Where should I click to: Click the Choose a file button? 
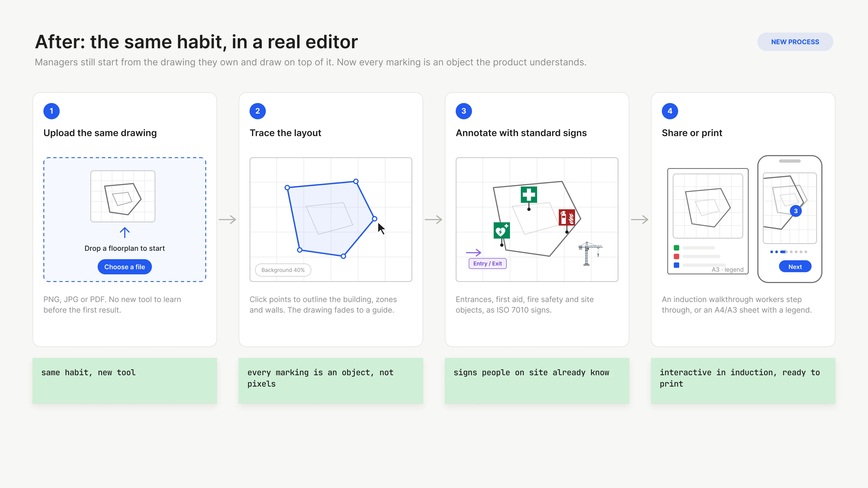124,267
